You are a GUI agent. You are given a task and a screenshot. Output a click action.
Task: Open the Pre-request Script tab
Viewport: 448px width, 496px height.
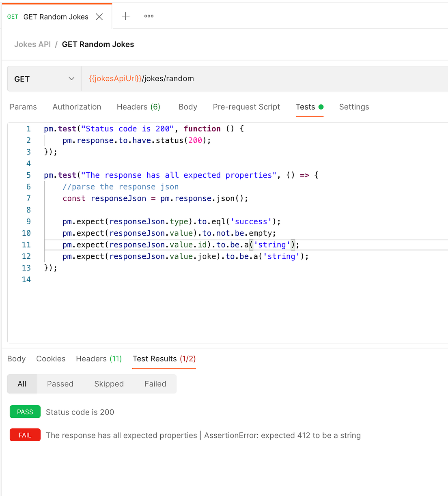(246, 107)
